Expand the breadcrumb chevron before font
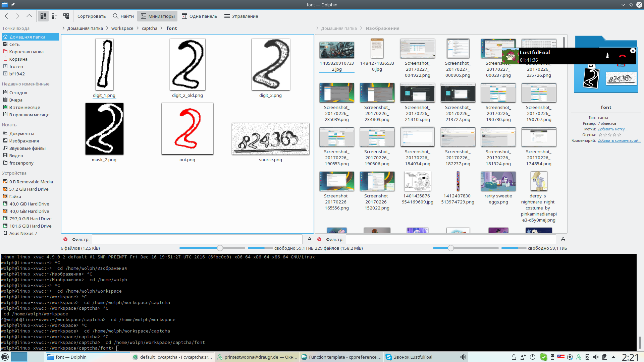The width and height of the screenshot is (644, 362). coord(162,28)
